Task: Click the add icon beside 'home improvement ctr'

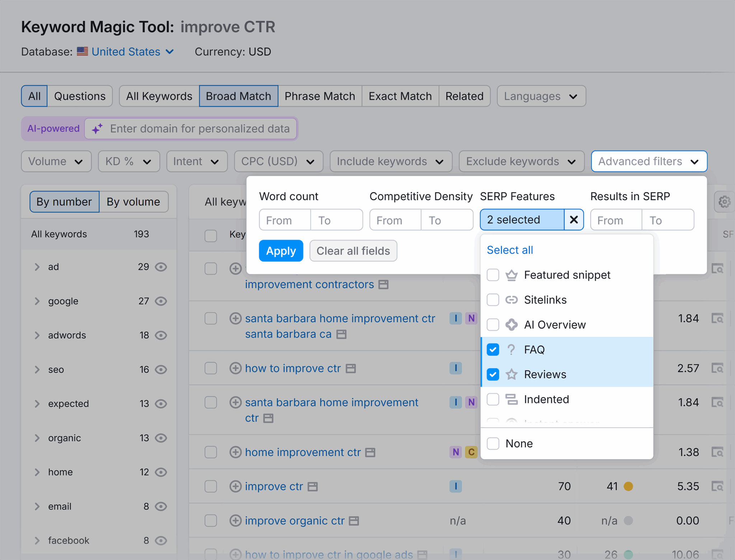Action: 235,452
